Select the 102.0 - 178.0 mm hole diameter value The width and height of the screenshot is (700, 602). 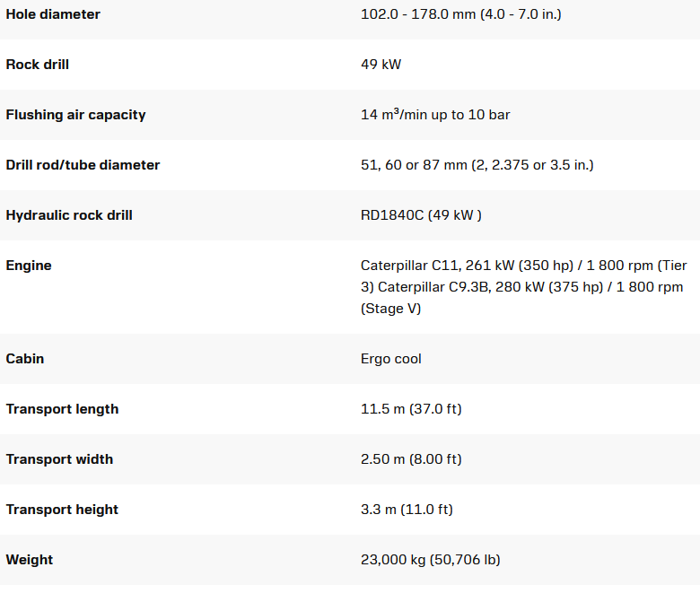460,14
